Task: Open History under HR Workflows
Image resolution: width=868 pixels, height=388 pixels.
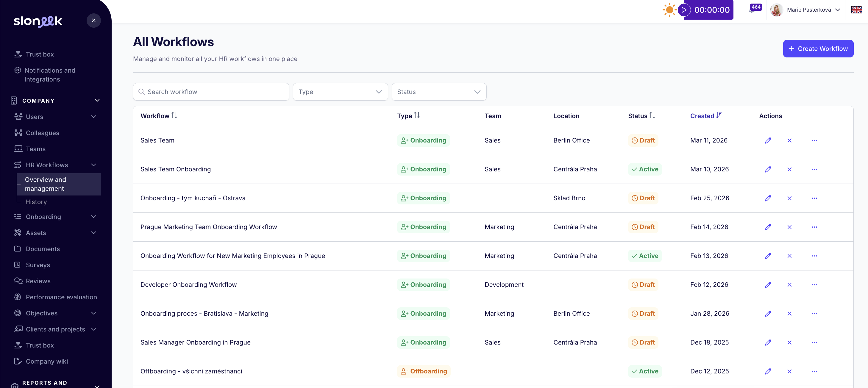Action: pyautogui.click(x=36, y=202)
